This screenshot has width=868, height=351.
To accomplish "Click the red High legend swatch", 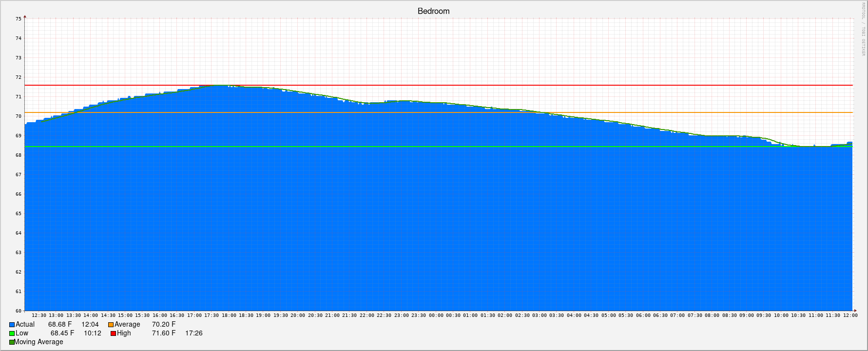I will [113, 333].
